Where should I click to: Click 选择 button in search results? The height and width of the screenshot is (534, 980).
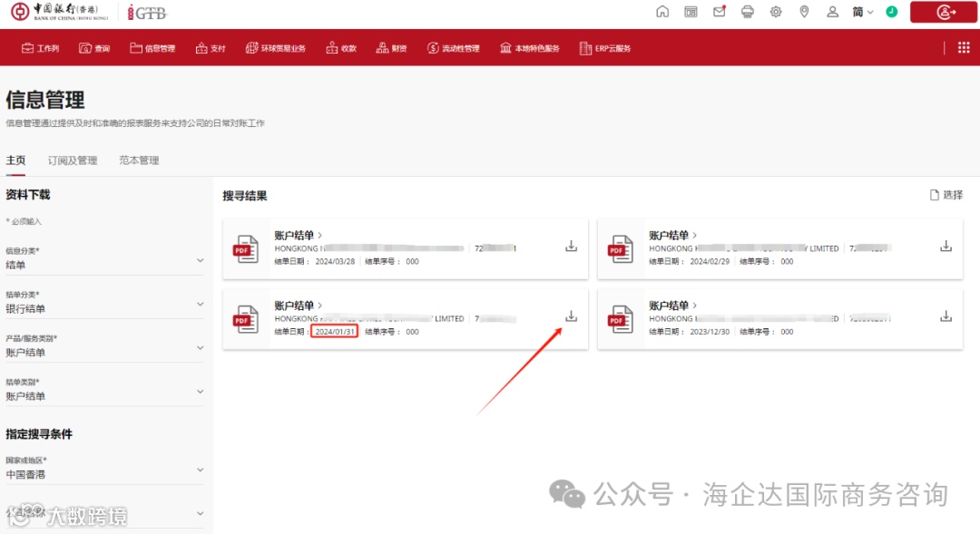pyautogui.click(x=946, y=195)
